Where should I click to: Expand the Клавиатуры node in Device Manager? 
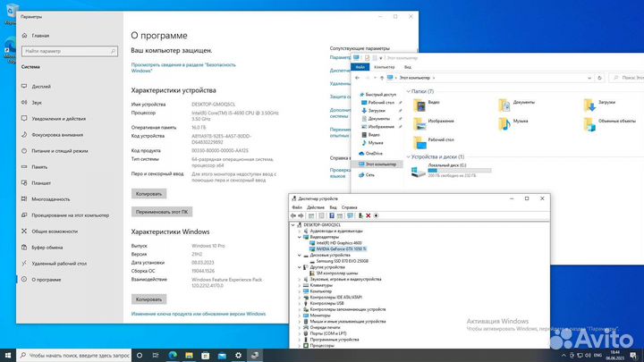pos(300,285)
